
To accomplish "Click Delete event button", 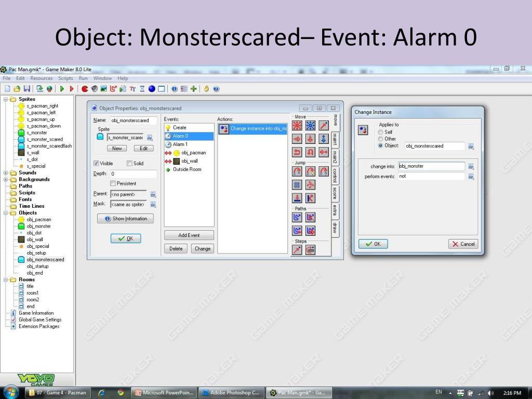I will pos(176,248).
